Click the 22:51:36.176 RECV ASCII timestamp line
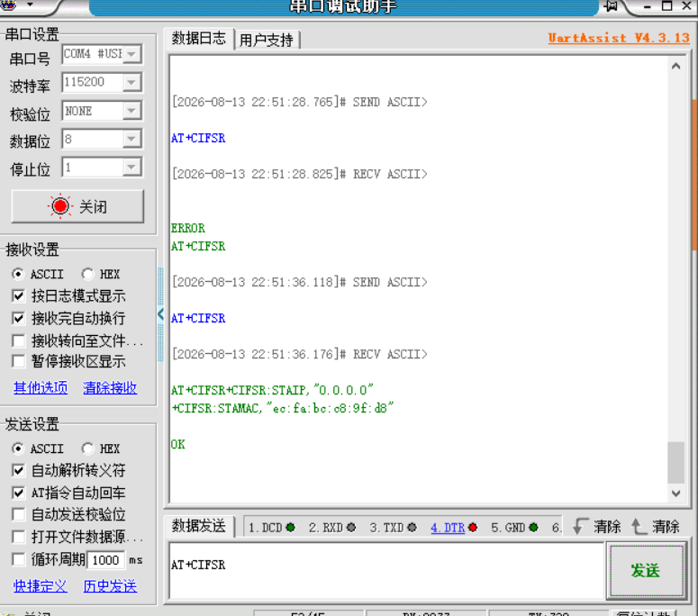The image size is (698, 616). (300, 354)
